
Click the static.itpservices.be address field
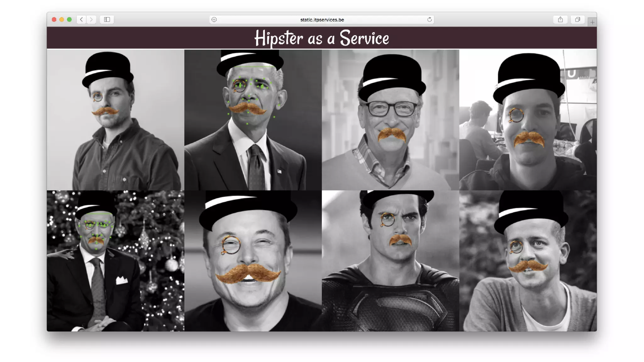point(322,19)
